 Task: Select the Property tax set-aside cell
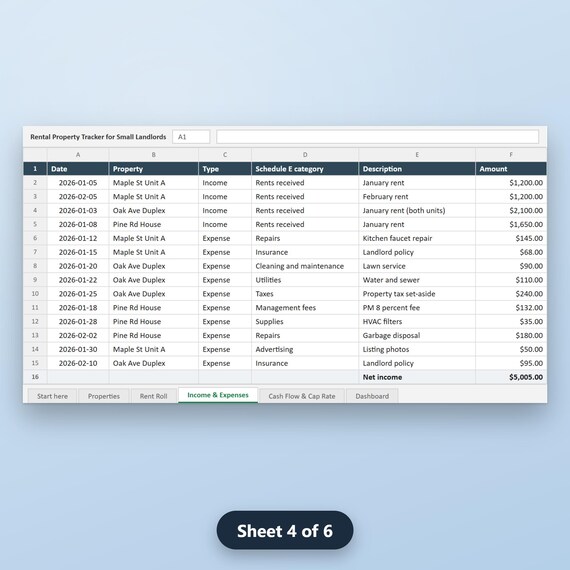(x=417, y=294)
